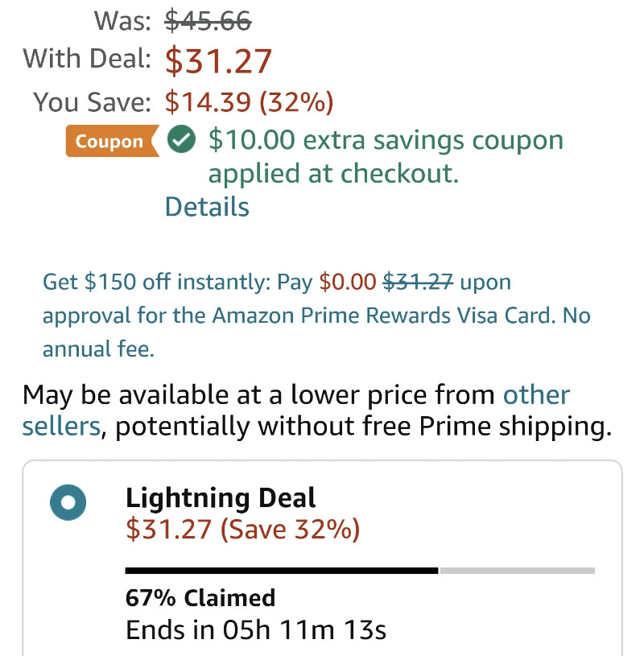
Task: Click the Lightning Deal claimed progress bar
Action: pyautogui.click(x=360, y=571)
